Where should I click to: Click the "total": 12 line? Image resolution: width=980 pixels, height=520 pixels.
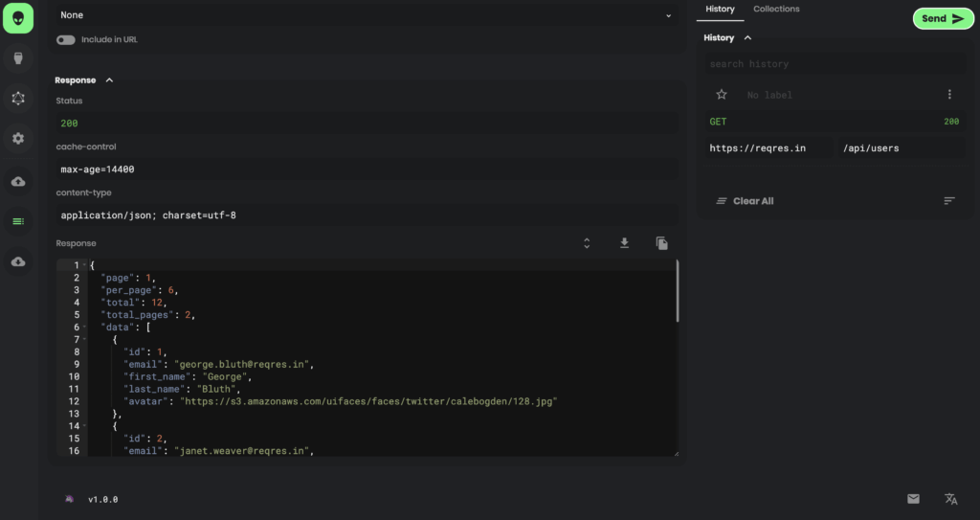[x=134, y=303]
